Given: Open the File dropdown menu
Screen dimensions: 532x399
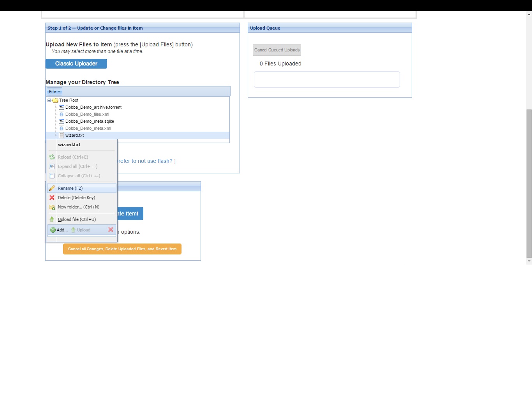Looking at the screenshot, I should coord(55,92).
